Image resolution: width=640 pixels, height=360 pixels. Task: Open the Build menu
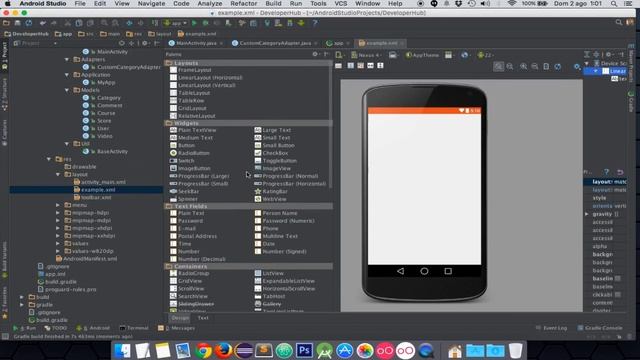click(x=273, y=4)
